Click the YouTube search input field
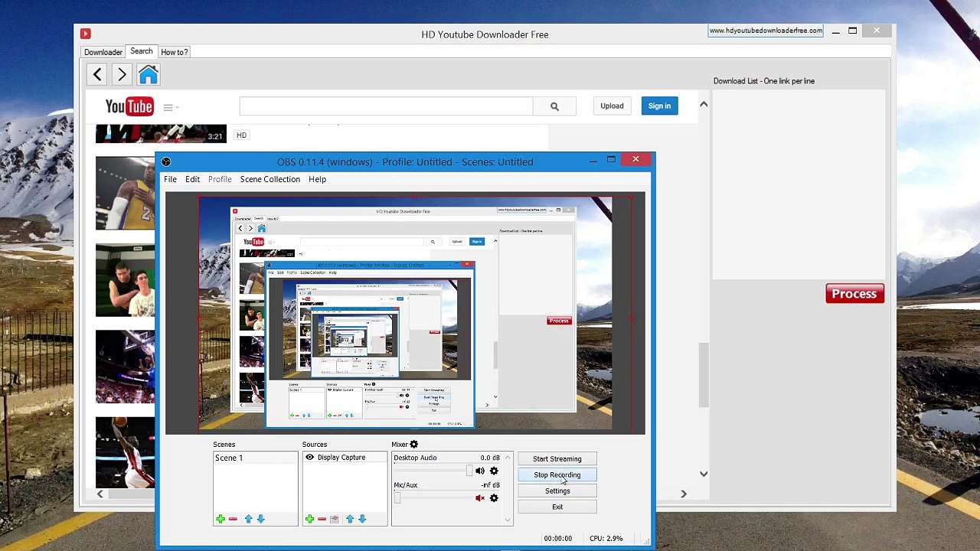The image size is (980, 551). tap(386, 106)
